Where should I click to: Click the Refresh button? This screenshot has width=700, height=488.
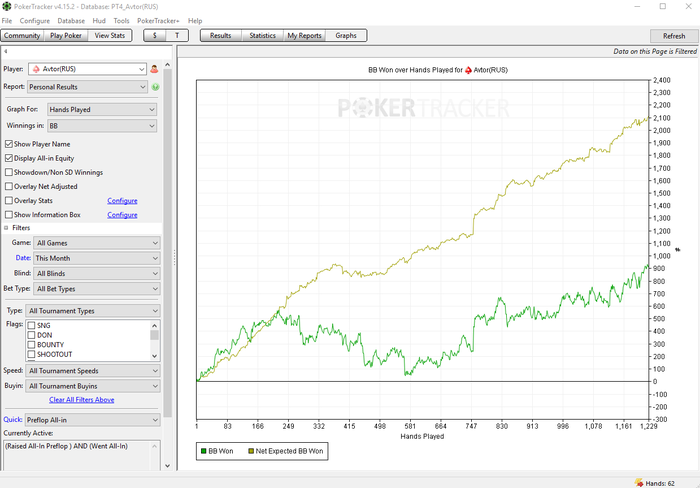(x=674, y=36)
